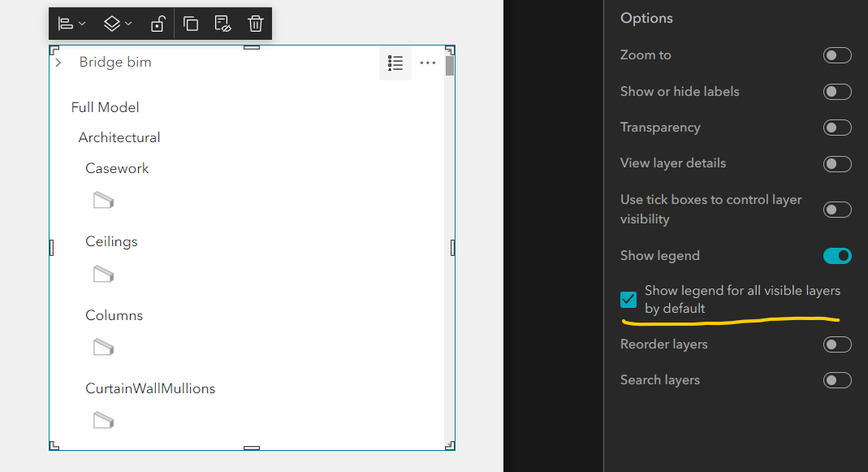The width and height of the screenshot is (868, 472).
Task: Uncheck Show legend for all visible layers
Action: point(628,299)
